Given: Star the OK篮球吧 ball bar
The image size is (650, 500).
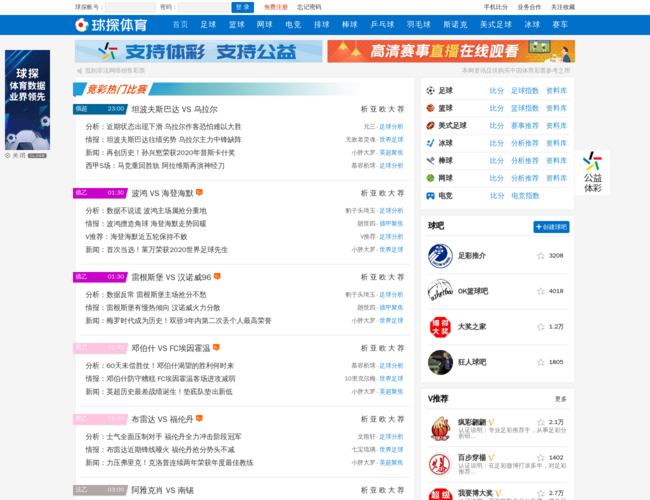Looking at the screenshot, I should (x=541, y=291).
